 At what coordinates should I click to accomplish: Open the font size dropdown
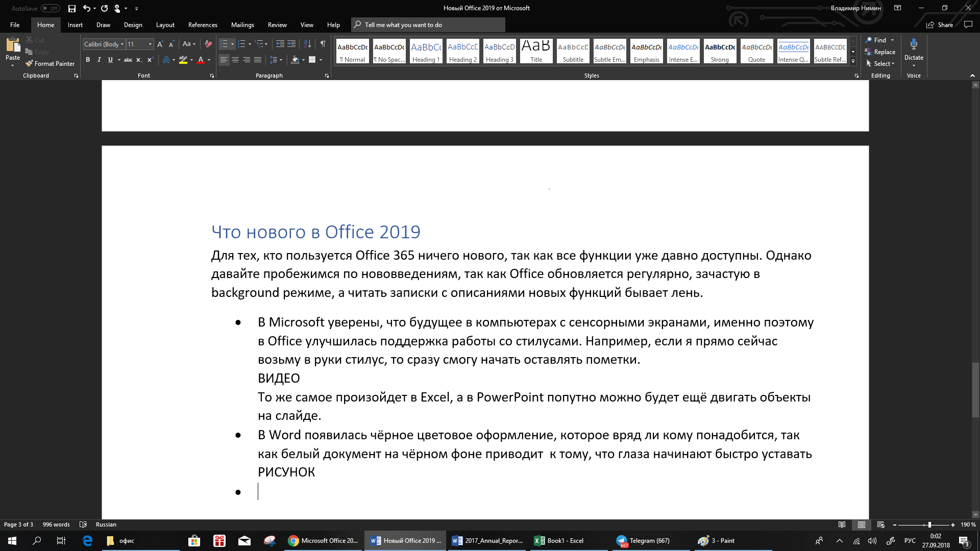150,44
